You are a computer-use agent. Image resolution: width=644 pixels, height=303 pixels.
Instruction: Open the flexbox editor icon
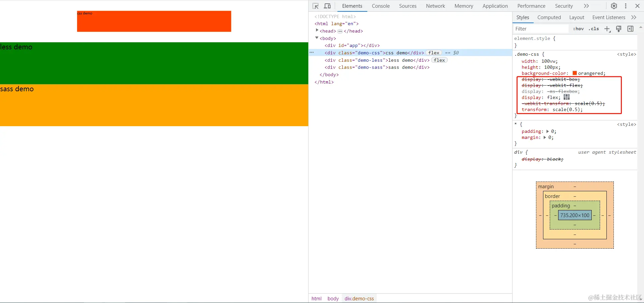[x=567, y=97]
